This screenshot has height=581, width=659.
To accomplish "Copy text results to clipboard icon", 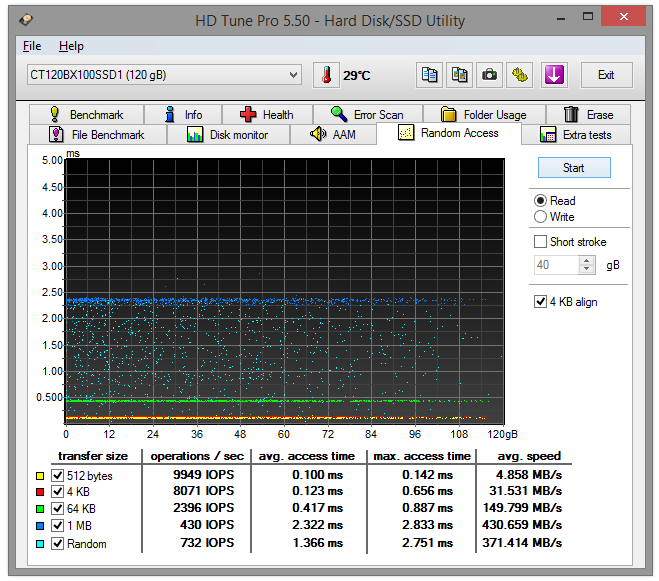I will [429, 75].
